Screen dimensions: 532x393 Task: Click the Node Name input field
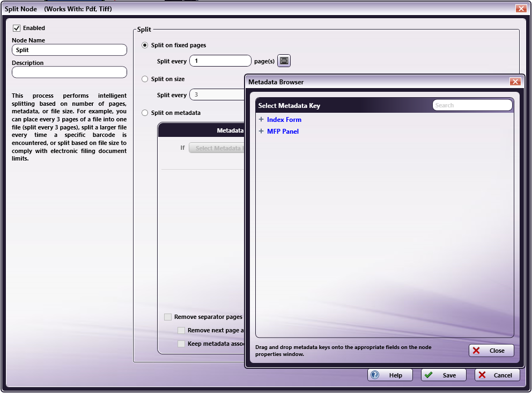(69, 50)
